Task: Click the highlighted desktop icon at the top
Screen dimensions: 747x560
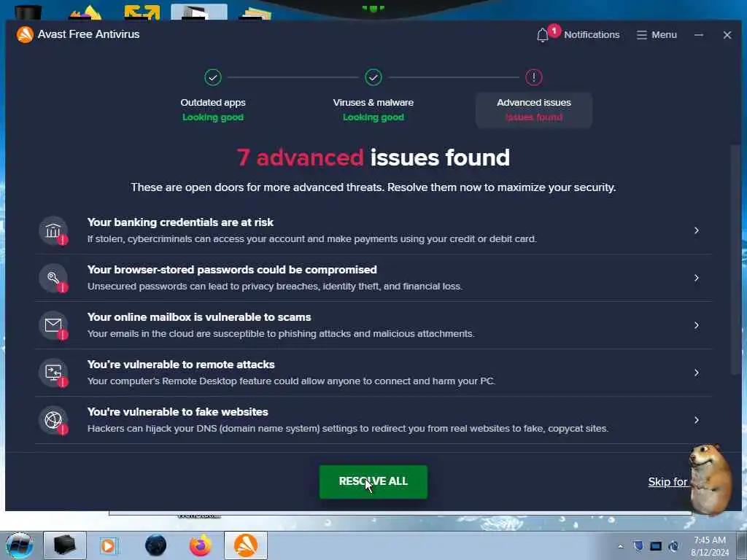Action: click(199, 12)
